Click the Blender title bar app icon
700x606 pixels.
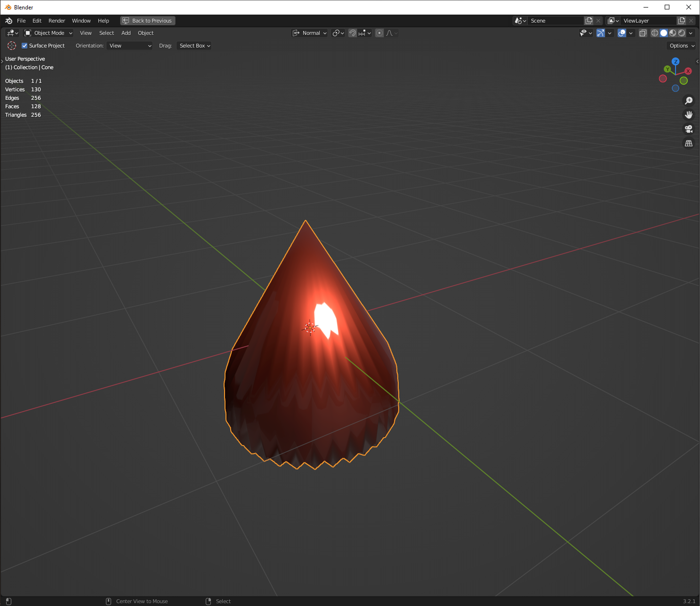pyautogui.click(x=8, y=7)
